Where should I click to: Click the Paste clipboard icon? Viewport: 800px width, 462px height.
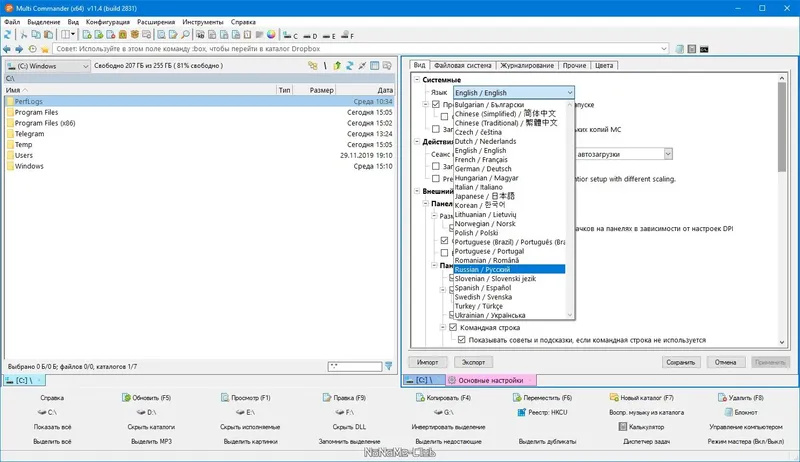pos(48,35)
